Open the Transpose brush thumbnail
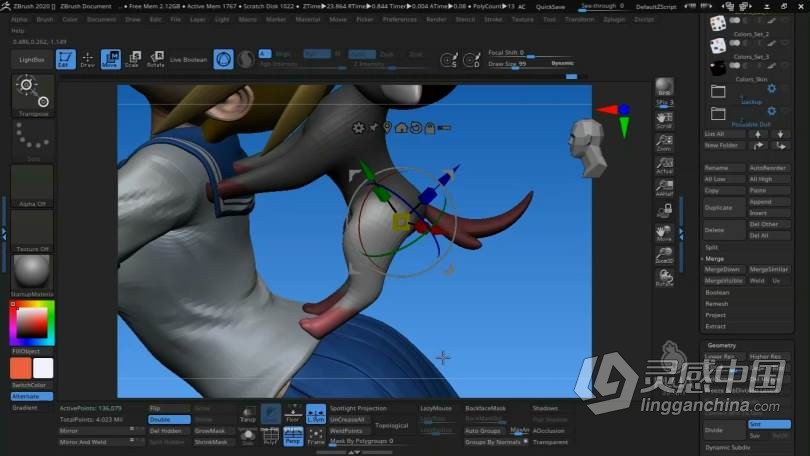 33,96
